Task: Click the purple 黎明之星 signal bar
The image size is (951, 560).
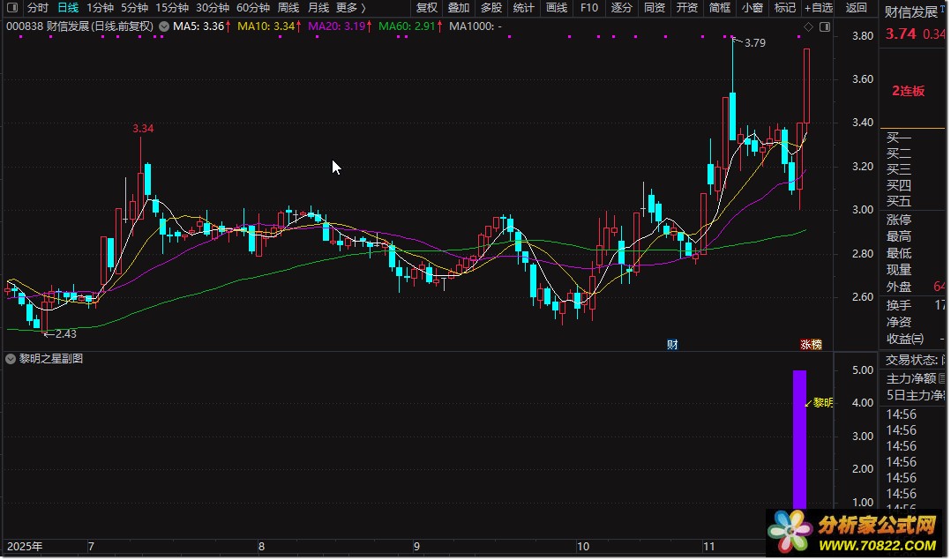Action: (x=799, y=439)
